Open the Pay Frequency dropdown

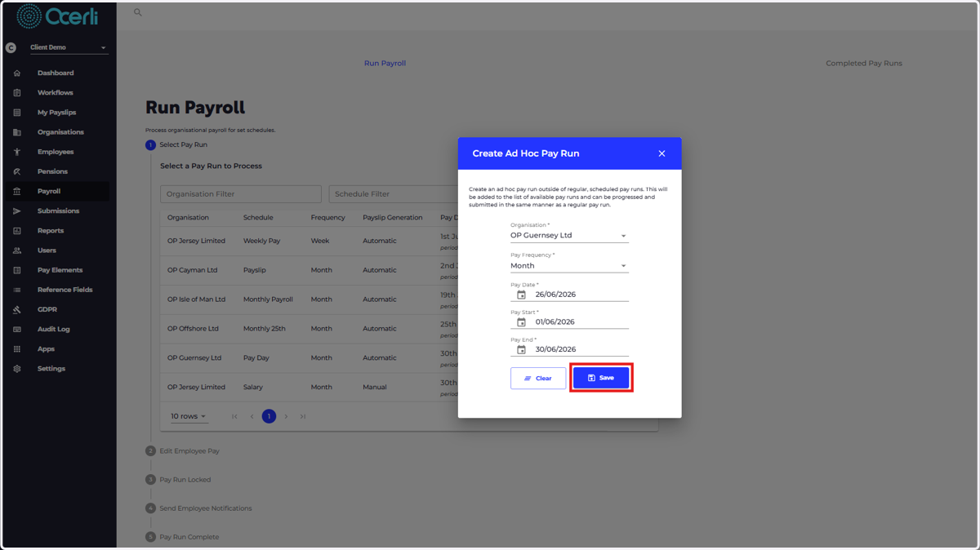pos(569,266)
